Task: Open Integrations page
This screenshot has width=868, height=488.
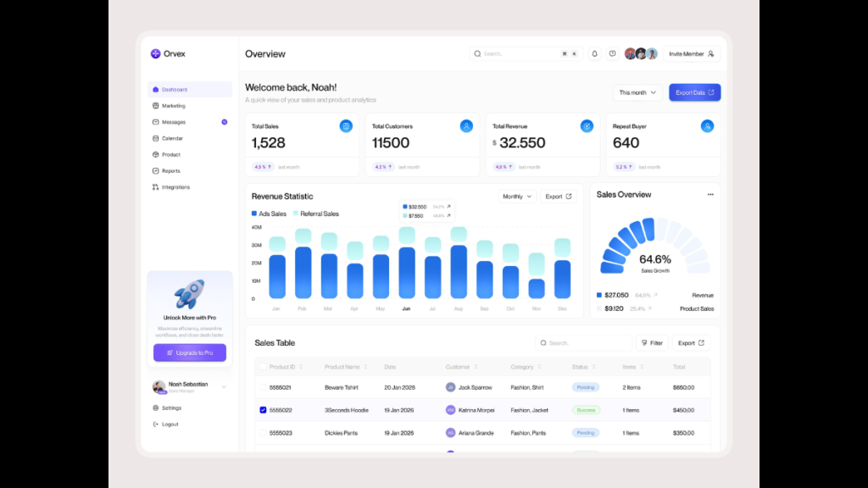Action: click(x=189, y=187)
